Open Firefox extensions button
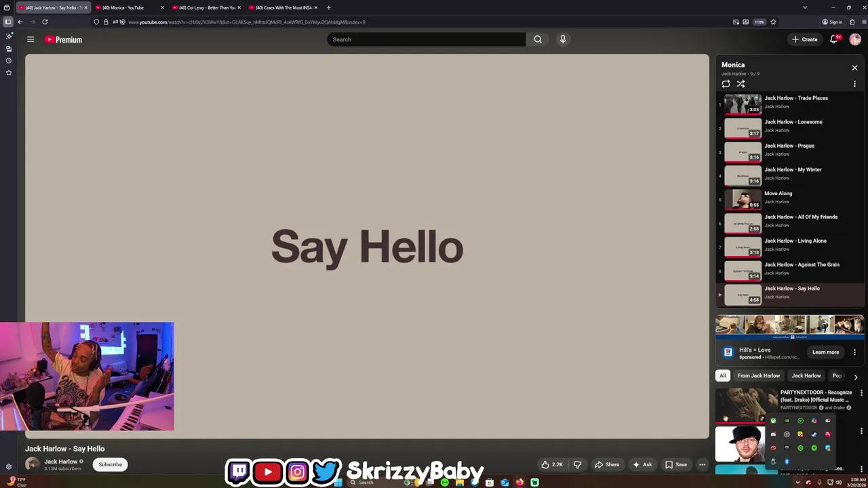 coord(852,22)
